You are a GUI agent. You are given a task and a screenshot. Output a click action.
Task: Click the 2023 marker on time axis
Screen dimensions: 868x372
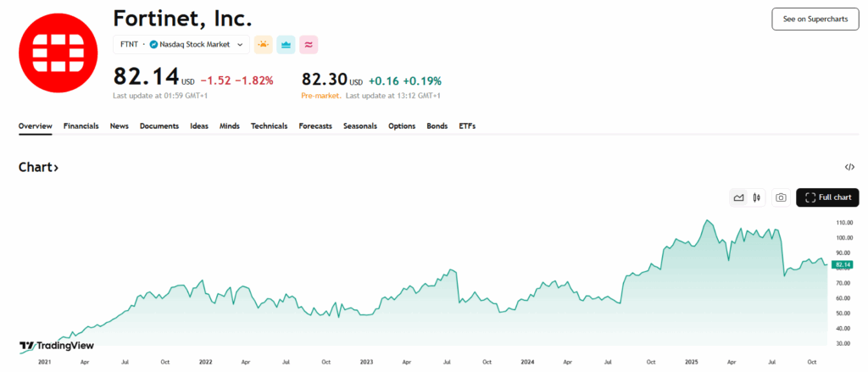[x=365, y=362]
